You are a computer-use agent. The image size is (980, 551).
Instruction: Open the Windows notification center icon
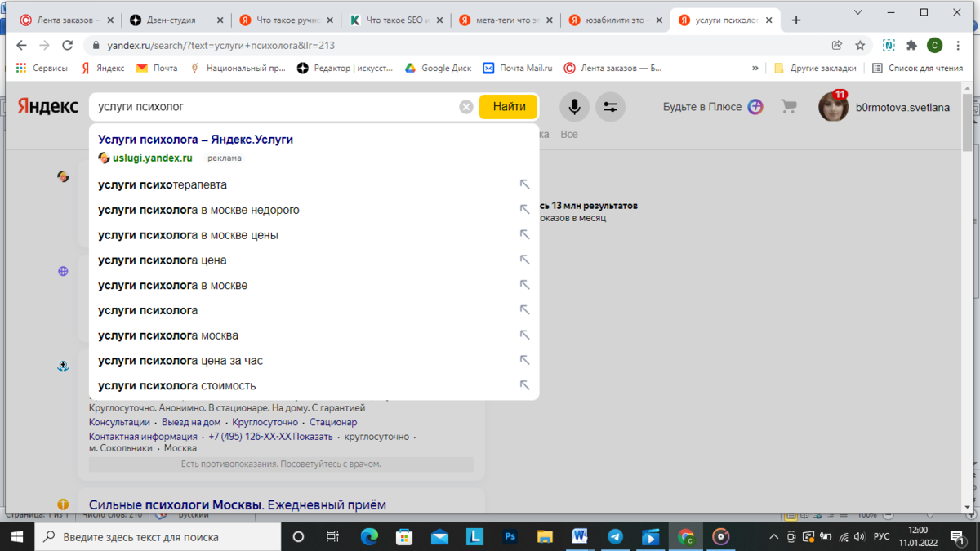tap(957, 537)
